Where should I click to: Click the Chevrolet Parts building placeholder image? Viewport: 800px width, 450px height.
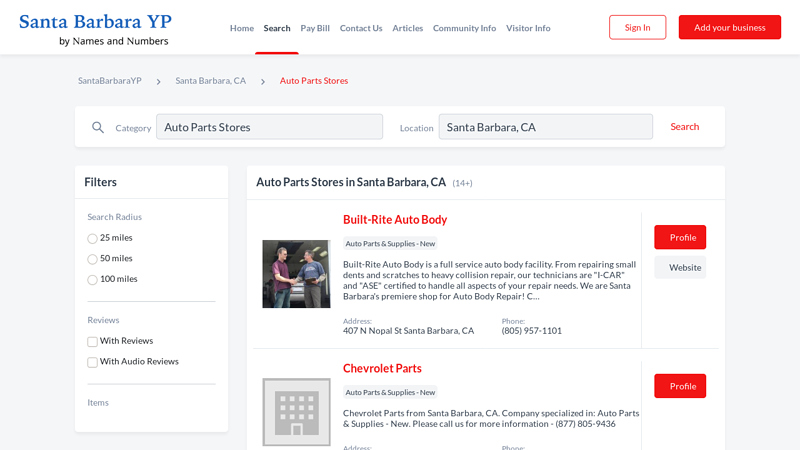(296, 412)
